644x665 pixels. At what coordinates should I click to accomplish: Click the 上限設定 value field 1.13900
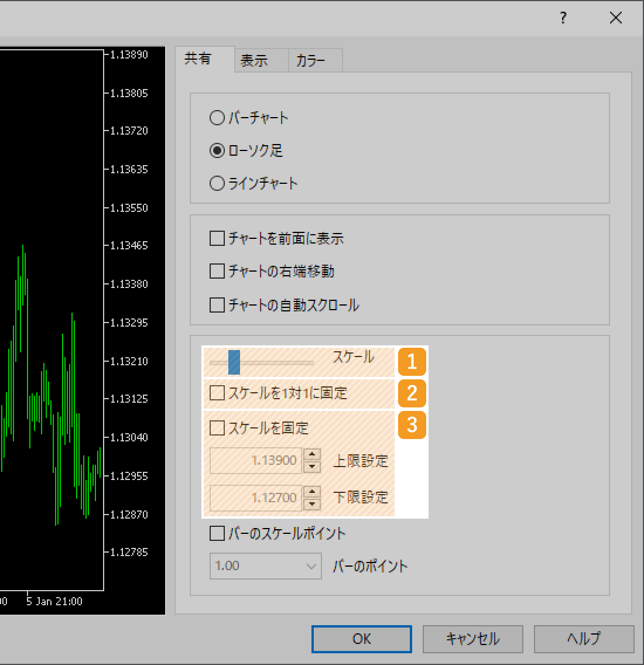256,461
